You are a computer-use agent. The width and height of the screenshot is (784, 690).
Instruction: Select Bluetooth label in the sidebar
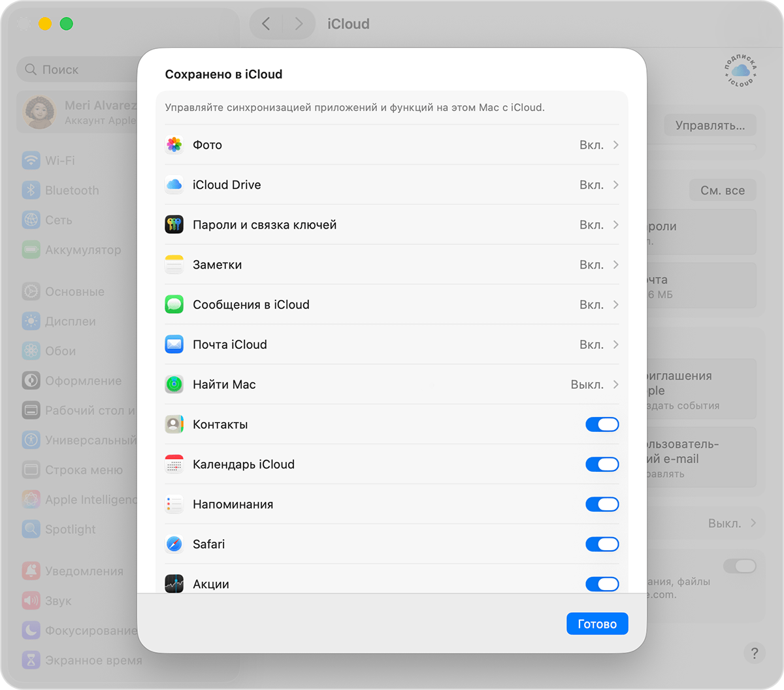click(x=72, y=190)
